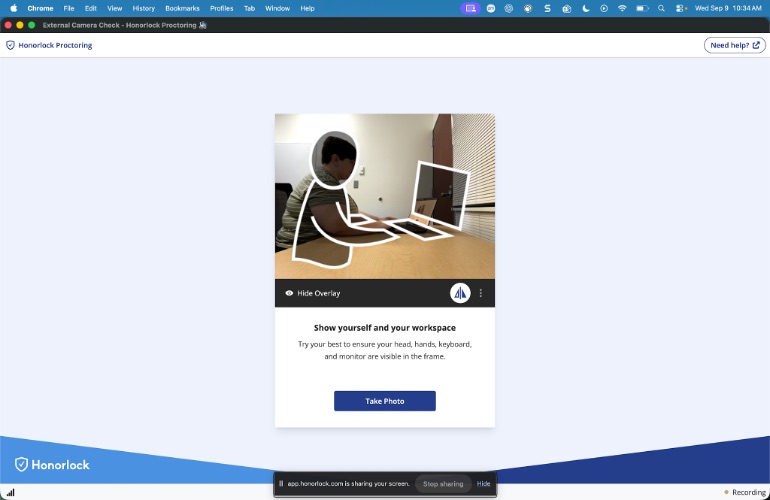Click the camera icon in window title
770x500 pixels.
(x=203, y=25)
